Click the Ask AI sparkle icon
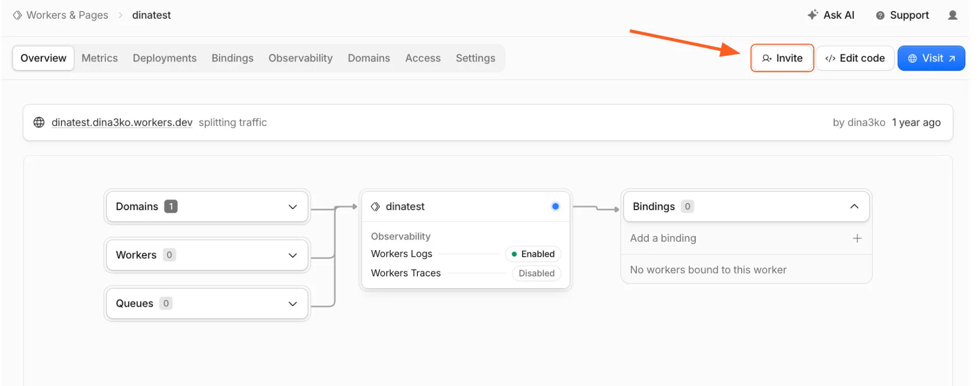 [813, 14]
